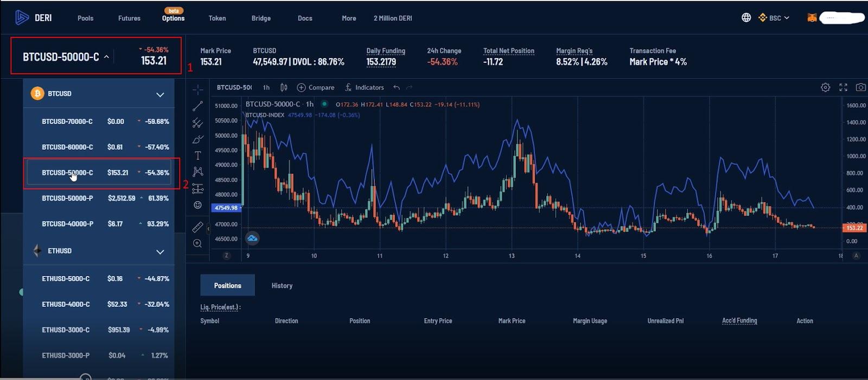Toggle the timezone Z button on chart
Image resolution: width=868 pixels, height=380 pixels.
(227, 256)
